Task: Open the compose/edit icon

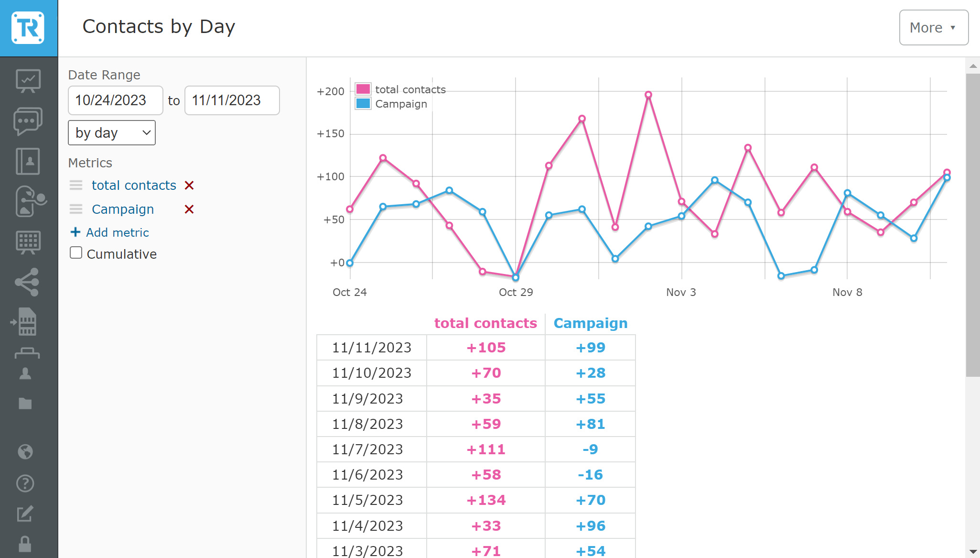Action: coord(25,514)
